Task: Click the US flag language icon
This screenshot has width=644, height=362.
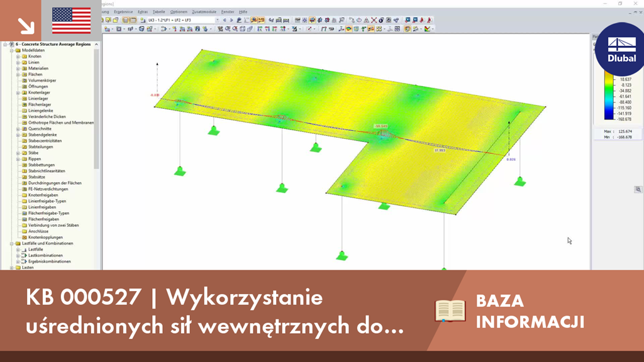Action: tap(72, 21)
